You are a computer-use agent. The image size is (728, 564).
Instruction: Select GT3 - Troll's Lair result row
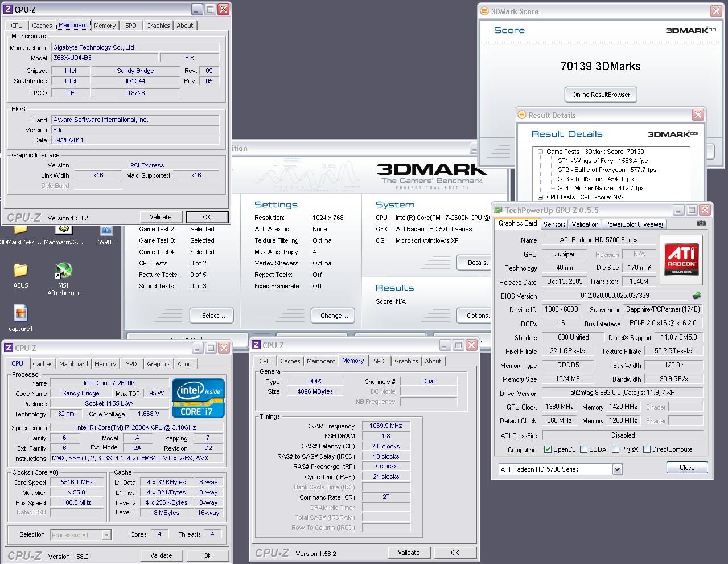595,179
